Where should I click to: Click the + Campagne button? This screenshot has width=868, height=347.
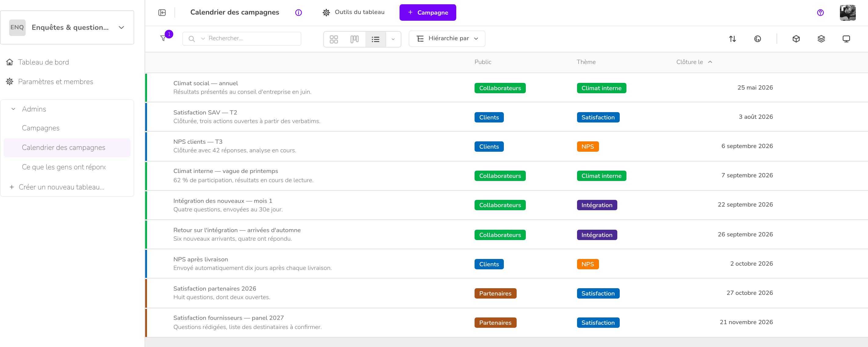click(x=428, y=12)
